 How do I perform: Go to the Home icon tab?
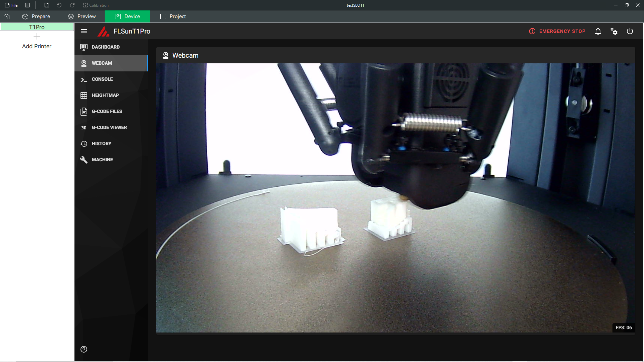(x=7, y=16)
